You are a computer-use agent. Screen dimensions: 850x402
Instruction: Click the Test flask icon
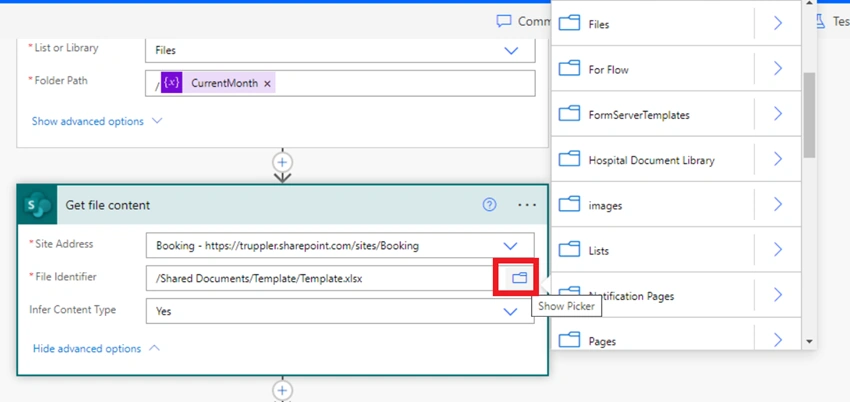click(822, 21)
